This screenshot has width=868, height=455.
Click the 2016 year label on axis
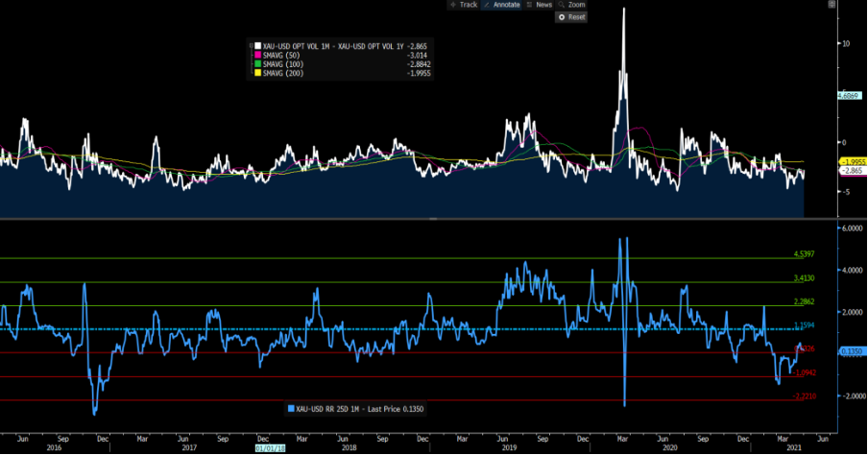(x=54, y=447)
